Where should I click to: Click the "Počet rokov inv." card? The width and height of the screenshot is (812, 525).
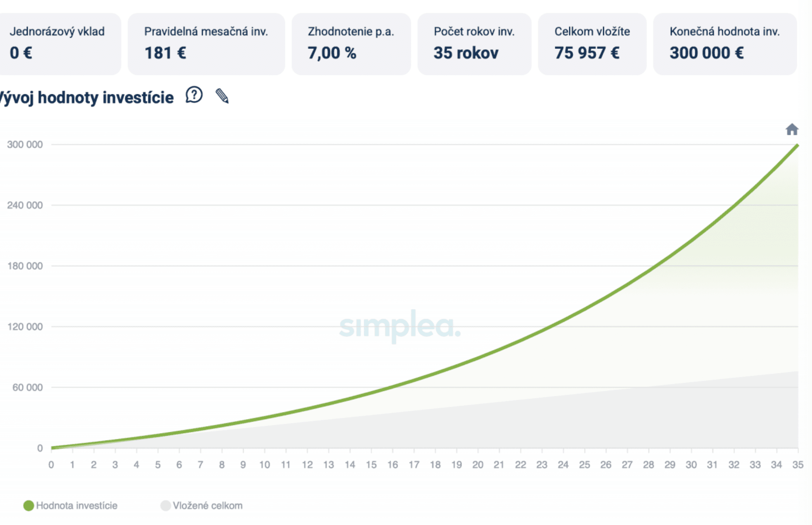(474, 43)
